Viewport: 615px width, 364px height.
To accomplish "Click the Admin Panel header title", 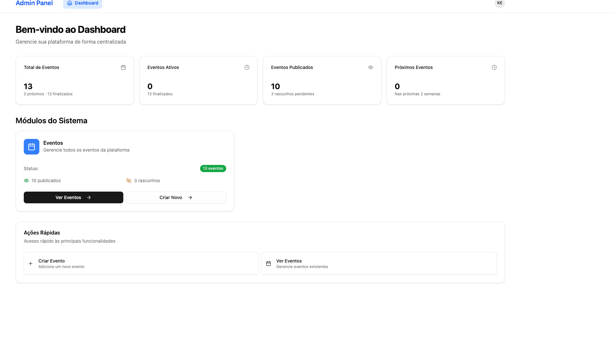I will click(34, 3).
